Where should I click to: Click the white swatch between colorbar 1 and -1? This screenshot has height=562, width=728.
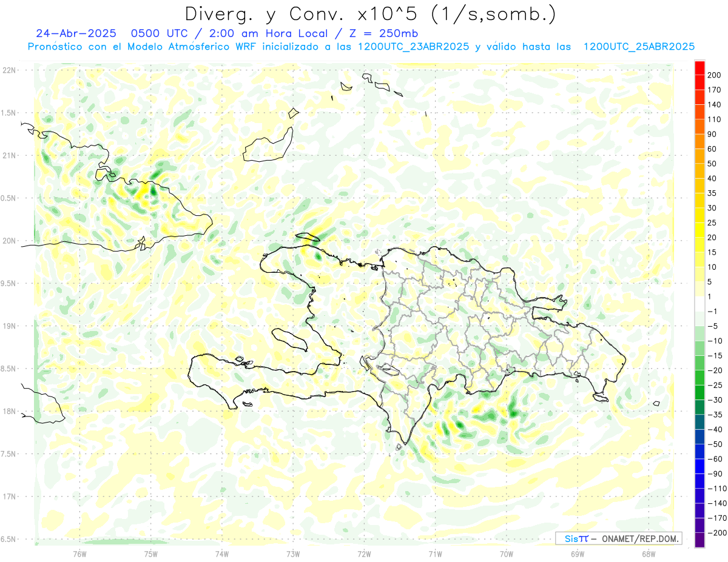[x=699, y=304]
